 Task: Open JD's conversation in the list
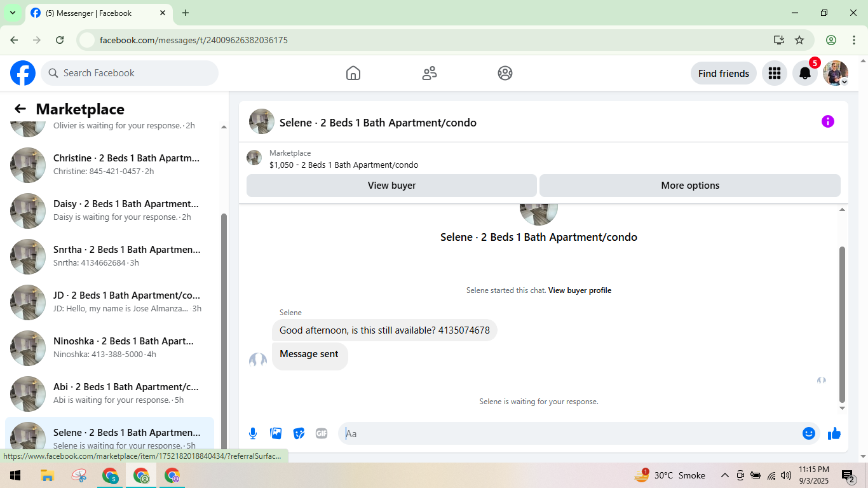click(x=109, y=302)
